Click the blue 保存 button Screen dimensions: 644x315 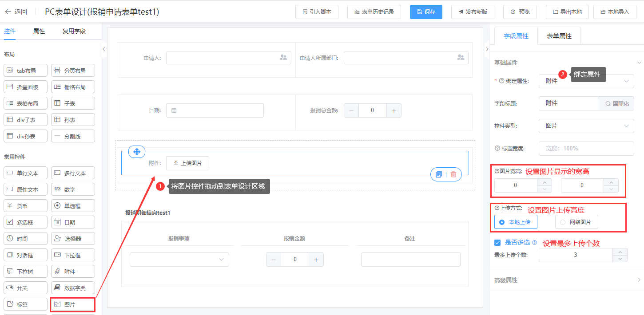coord(425,12)
